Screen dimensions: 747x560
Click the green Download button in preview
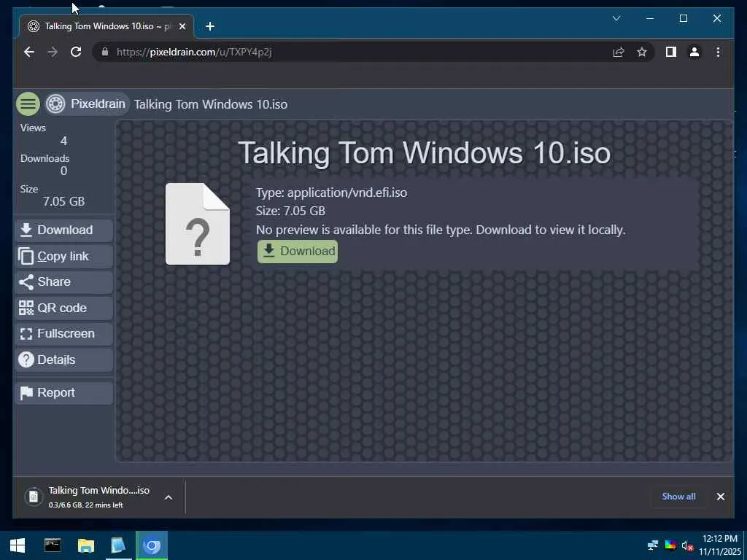(x=298, y=251)
